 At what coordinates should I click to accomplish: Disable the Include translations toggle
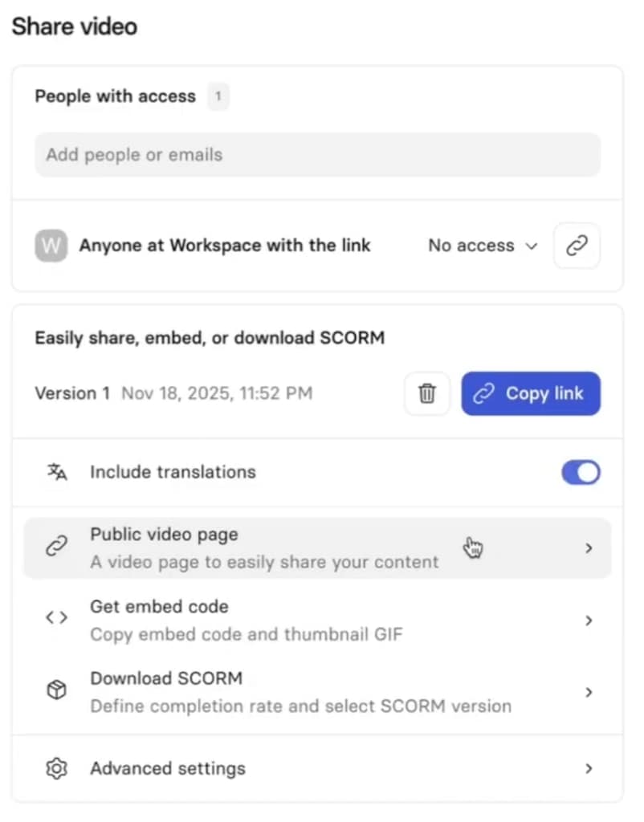coord(581,472)
